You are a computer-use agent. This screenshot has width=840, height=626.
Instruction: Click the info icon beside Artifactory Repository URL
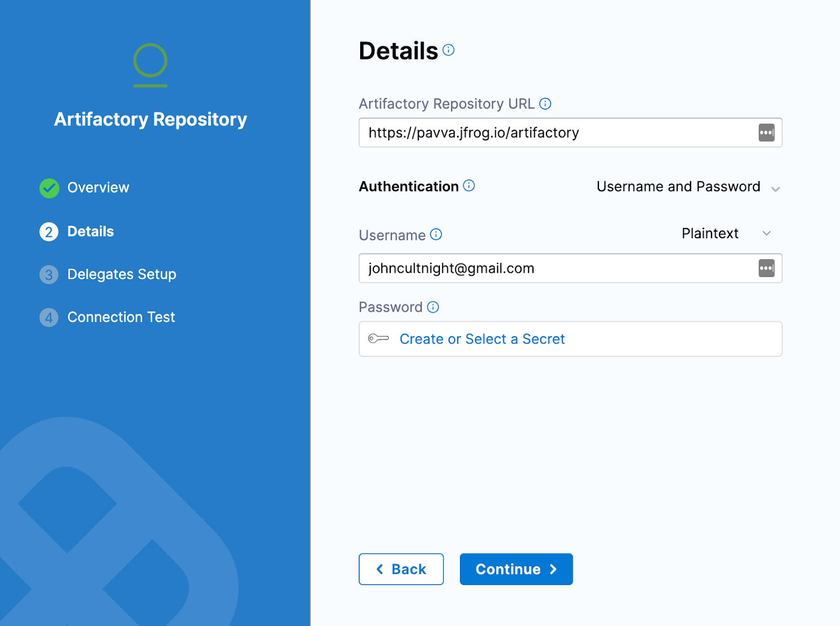[x=545, y=104]
